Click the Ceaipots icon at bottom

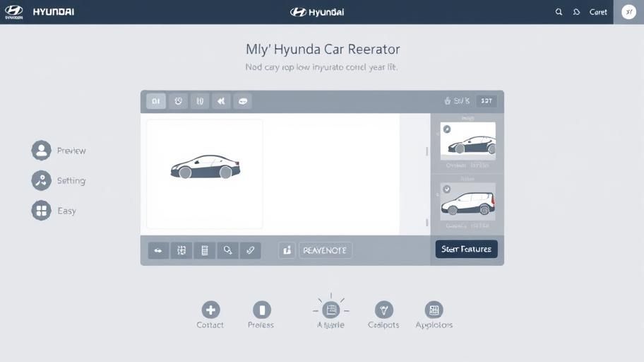(384, 310)
